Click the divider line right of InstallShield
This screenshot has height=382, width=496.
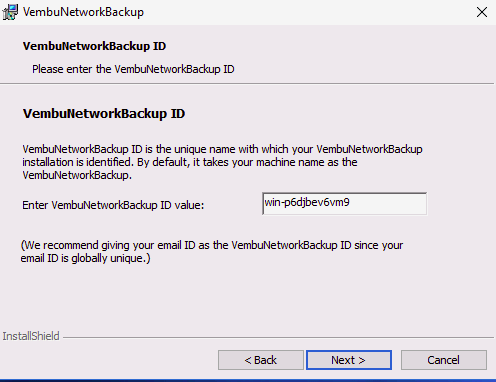coord(278,337)
